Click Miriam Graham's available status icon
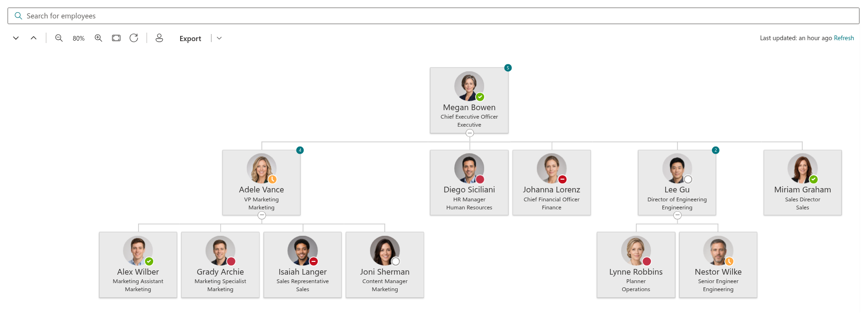The height and width of the screenshot is (320, 868). (813, 179)
